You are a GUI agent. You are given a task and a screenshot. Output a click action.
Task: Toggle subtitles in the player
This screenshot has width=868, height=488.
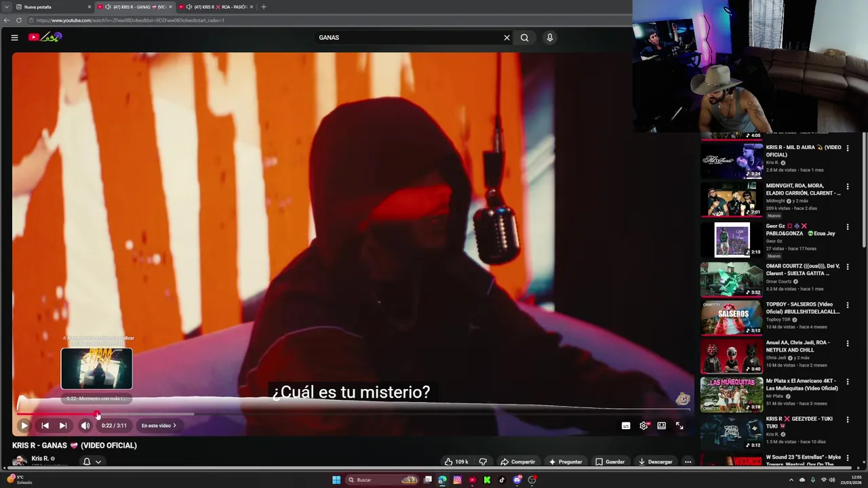626,426
